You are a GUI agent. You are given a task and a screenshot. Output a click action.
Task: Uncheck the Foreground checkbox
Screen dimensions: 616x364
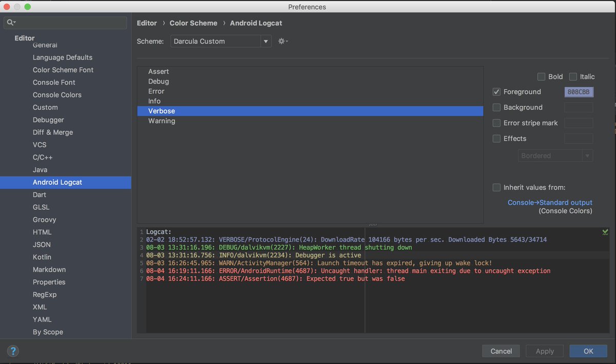point(496,92)
